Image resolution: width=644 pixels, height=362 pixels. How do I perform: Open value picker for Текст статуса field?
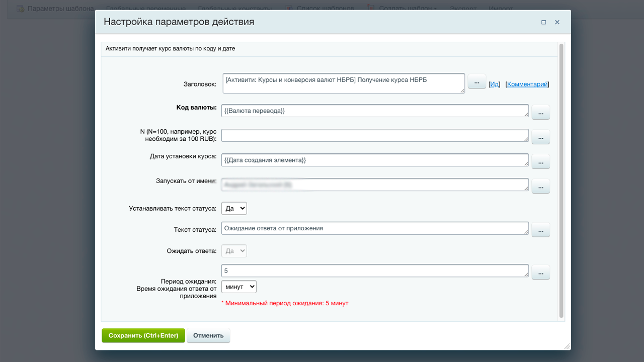pos(540,230)
